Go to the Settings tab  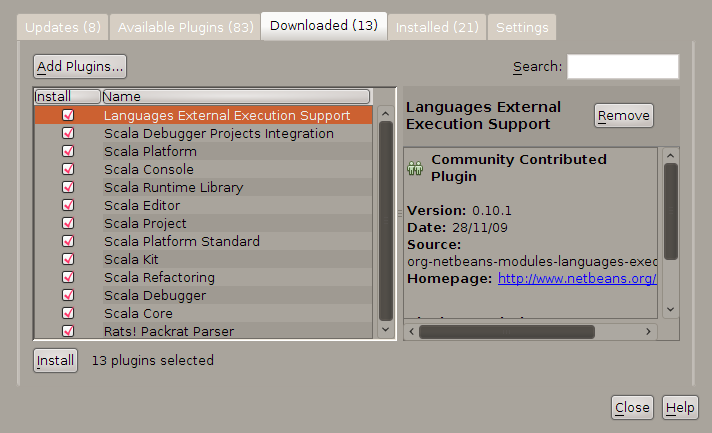pyautogui.click(x=522, y=27)
